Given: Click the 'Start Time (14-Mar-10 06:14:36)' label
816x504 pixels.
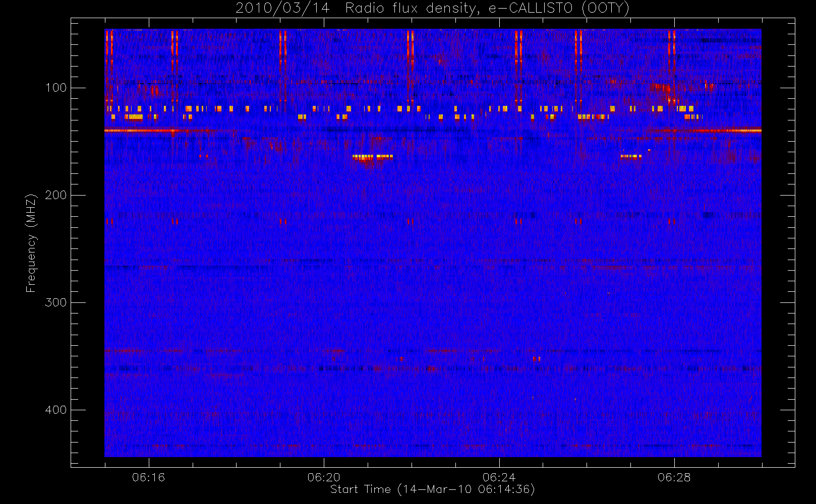Looking at the screenshot, I should [x=432, y=489].
